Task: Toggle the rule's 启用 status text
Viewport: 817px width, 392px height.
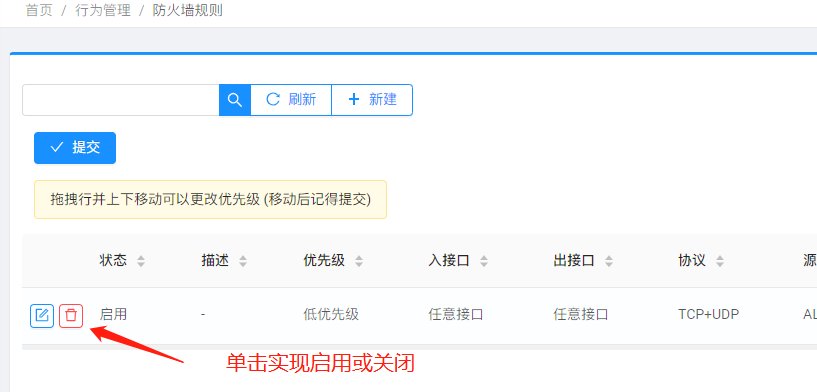Action: pos(113,314)
